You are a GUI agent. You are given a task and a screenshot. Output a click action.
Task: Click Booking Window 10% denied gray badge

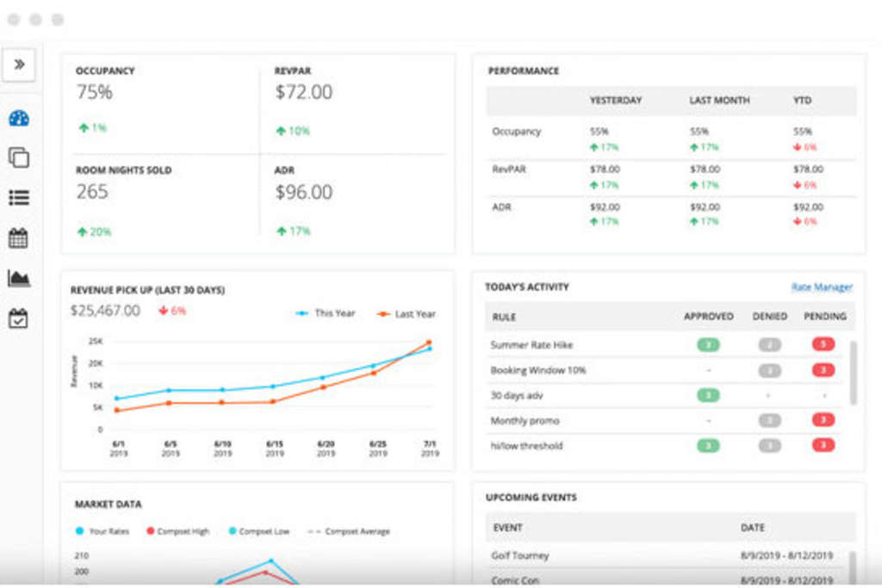tap(769, 370)
